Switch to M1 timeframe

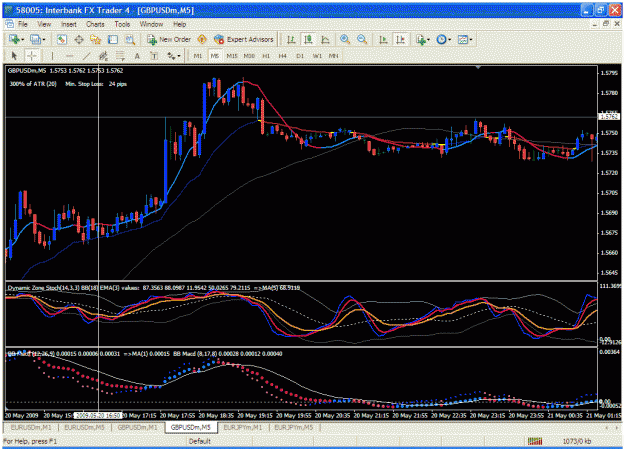click(198, 56)
